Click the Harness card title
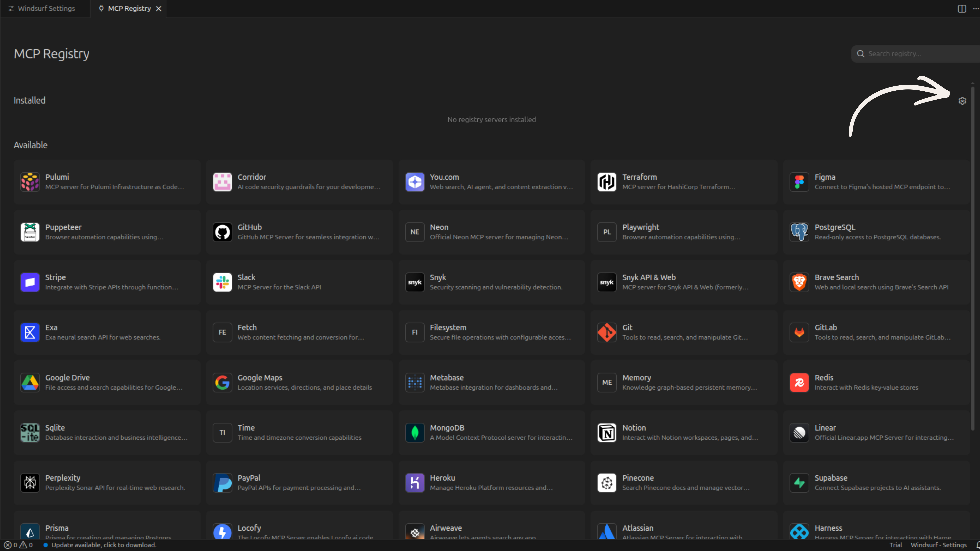 click(828, 528)
